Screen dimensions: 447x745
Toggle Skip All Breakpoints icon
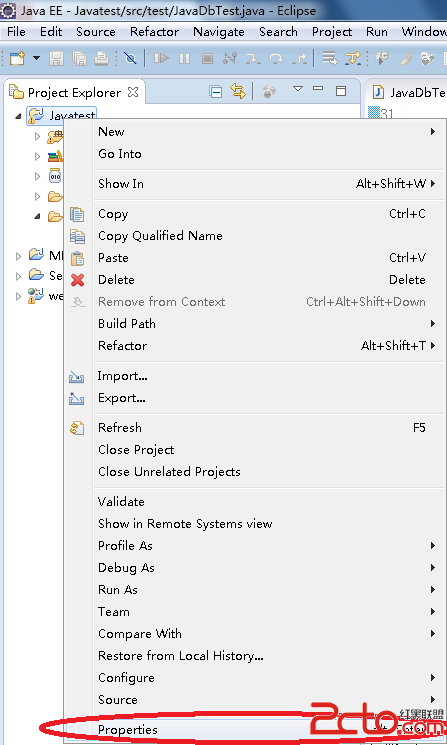click(130, 58)
